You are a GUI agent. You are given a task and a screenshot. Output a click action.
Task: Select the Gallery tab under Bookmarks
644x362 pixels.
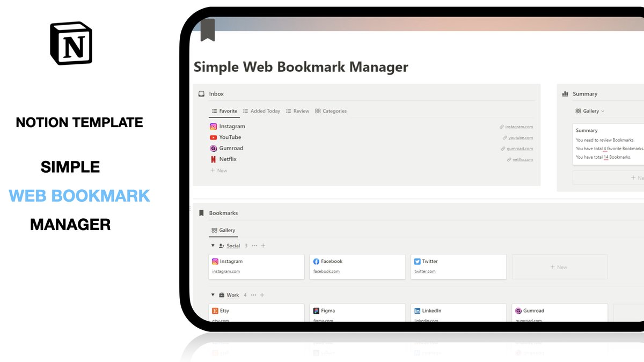(223, 230)
